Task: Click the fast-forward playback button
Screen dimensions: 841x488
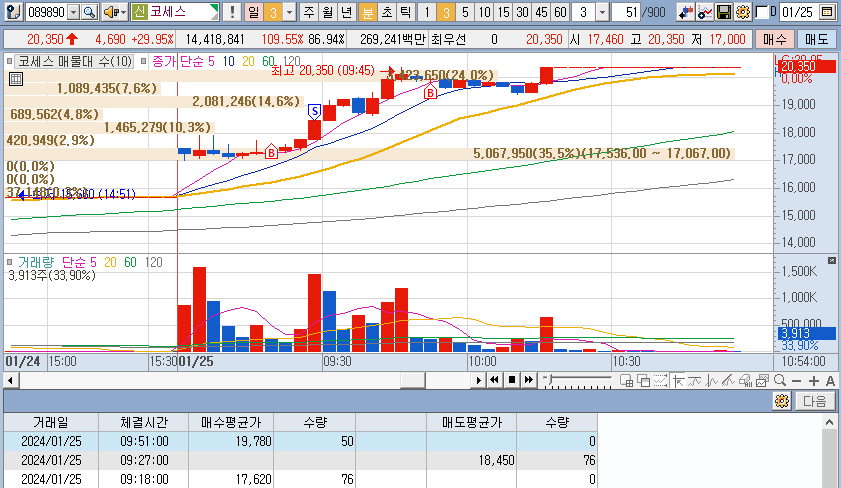Action: click(529, 380)
